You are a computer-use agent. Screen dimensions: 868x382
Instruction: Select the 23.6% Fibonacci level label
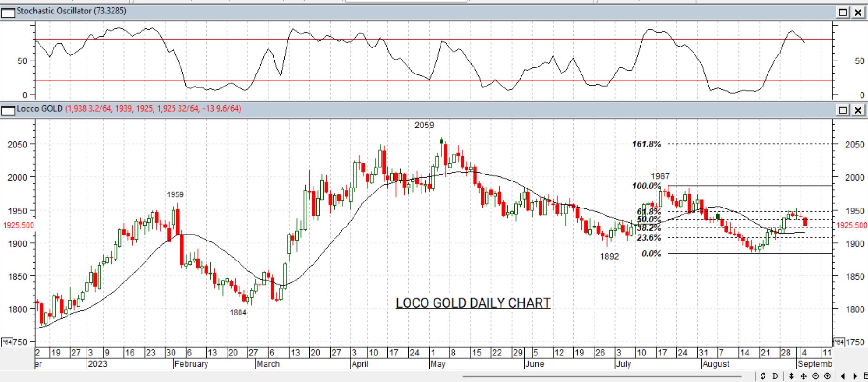click(649, 238)
